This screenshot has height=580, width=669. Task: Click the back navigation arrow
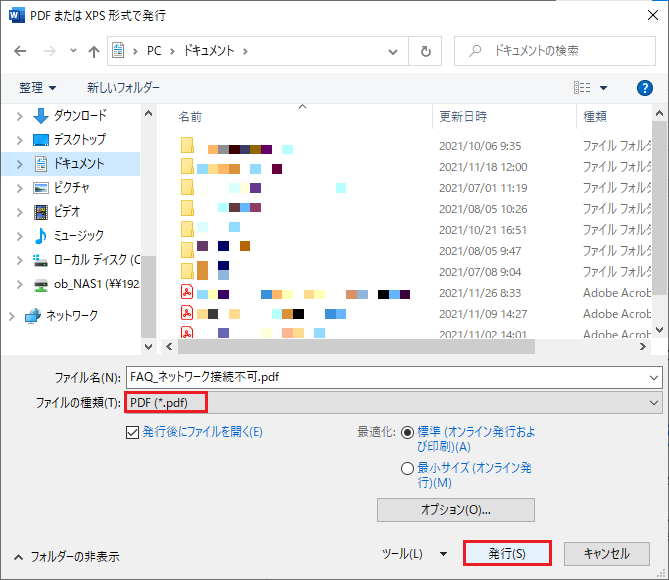click(19, 50)
